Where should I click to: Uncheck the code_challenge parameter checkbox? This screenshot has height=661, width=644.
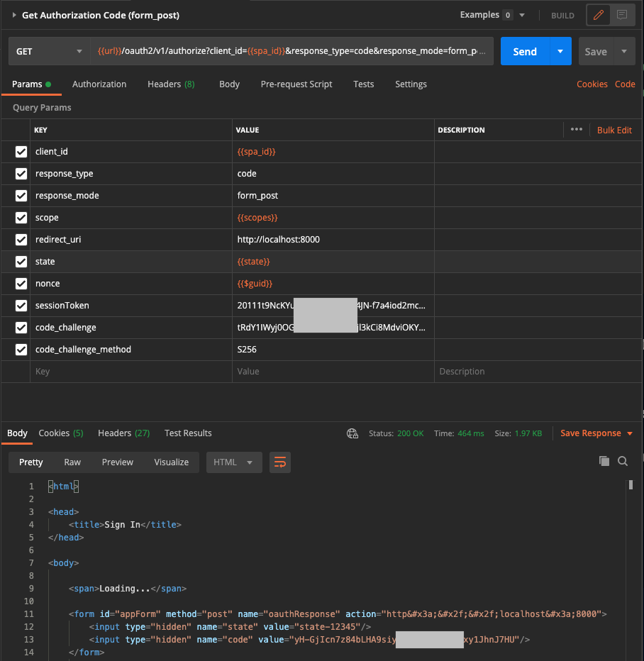coord(21,327)
